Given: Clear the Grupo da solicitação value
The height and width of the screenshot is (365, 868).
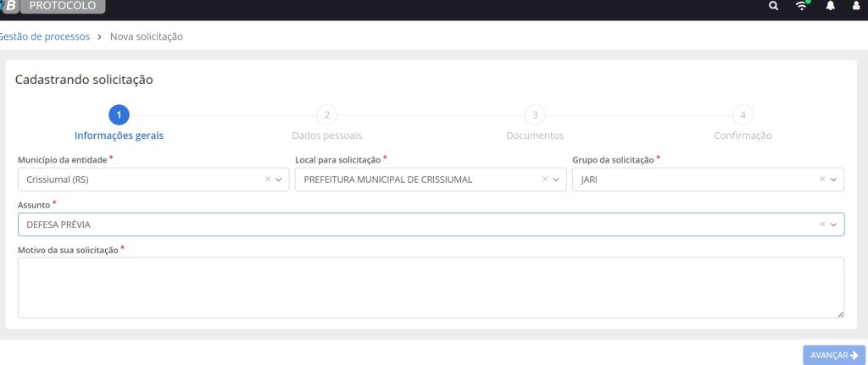Looking at the screenshot, I should (x=822, y=180).
